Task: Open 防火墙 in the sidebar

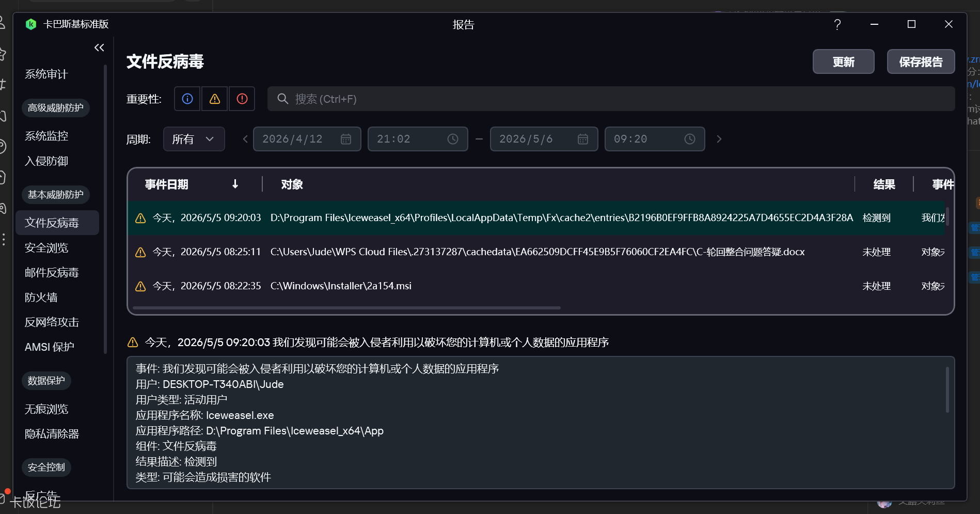Action: [x=41, y=298]
